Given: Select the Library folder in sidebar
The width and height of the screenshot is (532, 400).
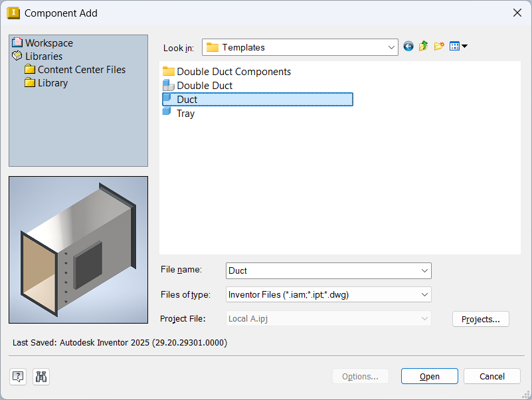Looking at the screenshot, I should (52, 83).
